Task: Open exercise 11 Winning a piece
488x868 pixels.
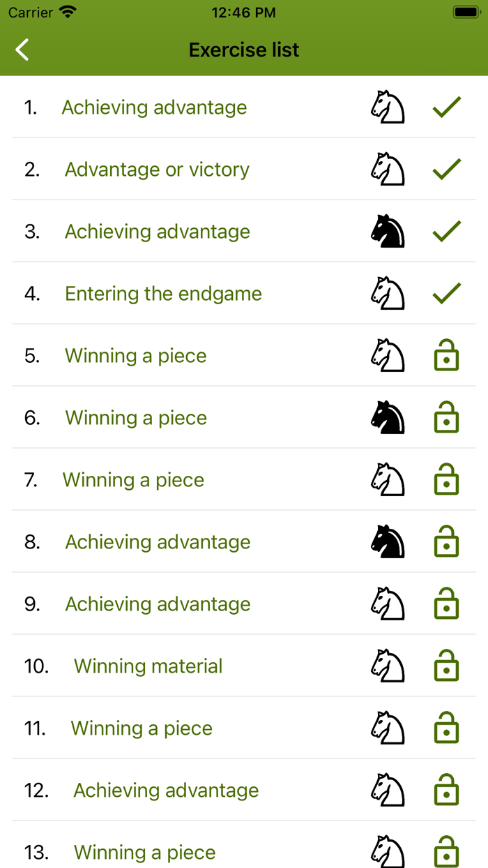Action: [142, 728]
